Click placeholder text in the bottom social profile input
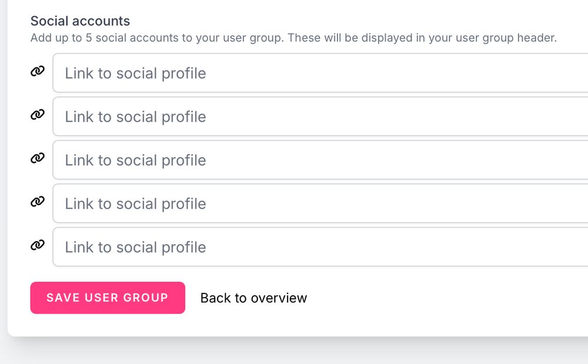588x364 pixels. (135, 248)
